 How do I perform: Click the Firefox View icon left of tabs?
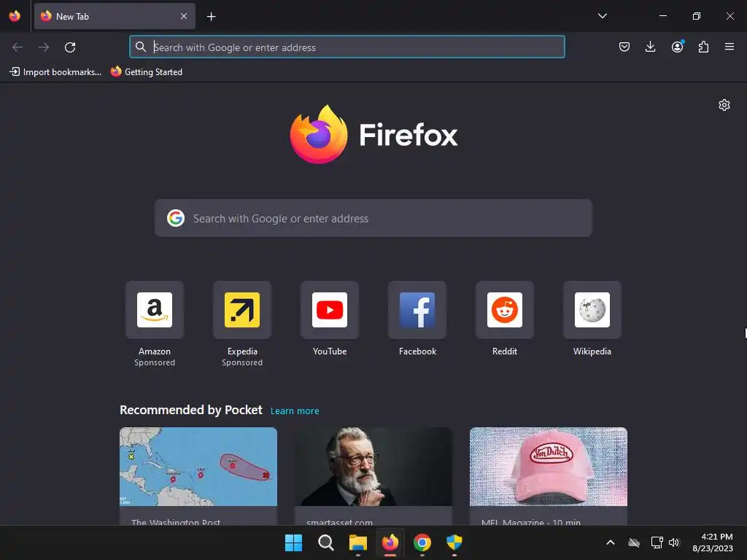click(x=15, y=16)
